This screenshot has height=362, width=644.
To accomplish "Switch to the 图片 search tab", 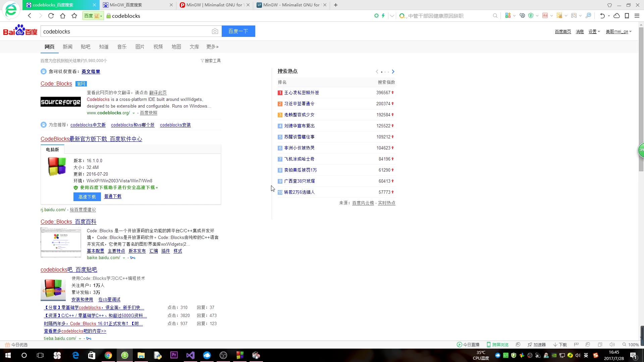I will (140, 47).
